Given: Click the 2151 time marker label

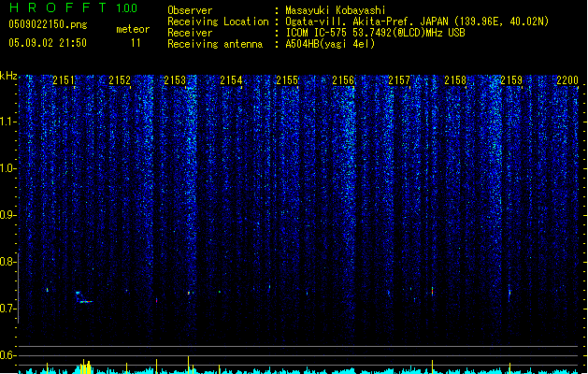Looking at the screenshot, I should [64, 80].
